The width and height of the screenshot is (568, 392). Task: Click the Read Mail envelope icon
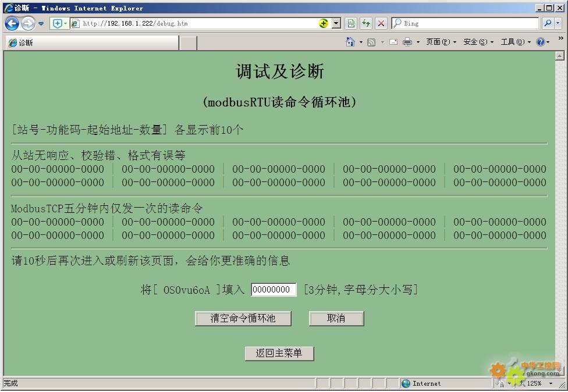pos(393,42)
